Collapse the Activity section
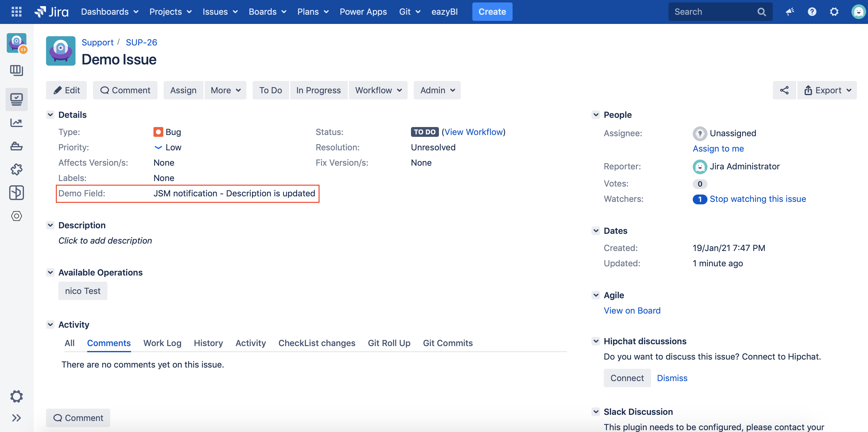The height and width of the screenshot is (432, 868). (x=50, y=325)
